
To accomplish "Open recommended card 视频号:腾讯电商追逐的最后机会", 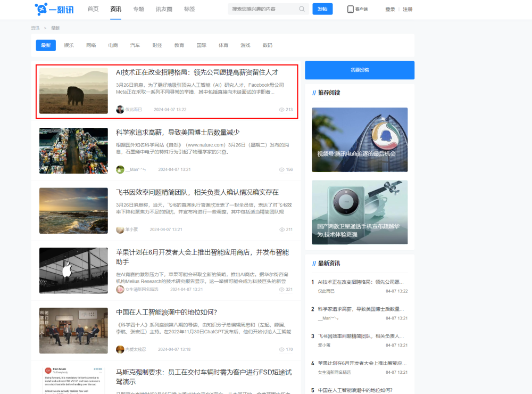I will click(360, 139).
